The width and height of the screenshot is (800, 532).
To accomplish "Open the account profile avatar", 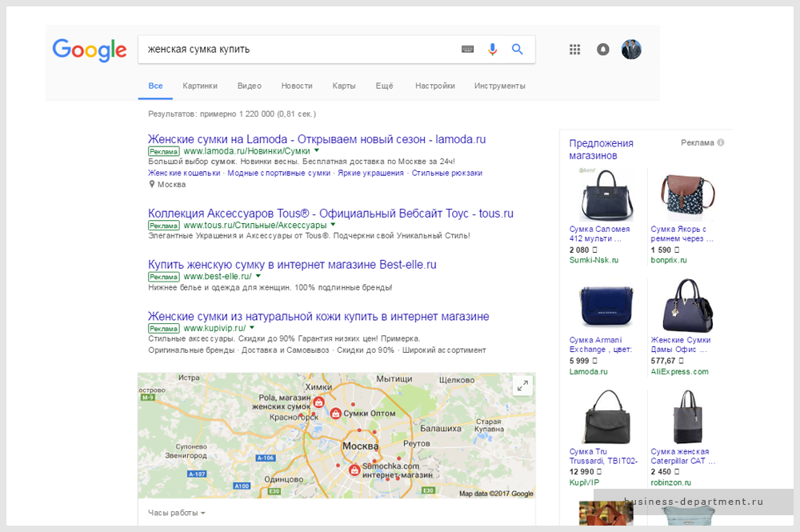I will (x=631, y=50).
